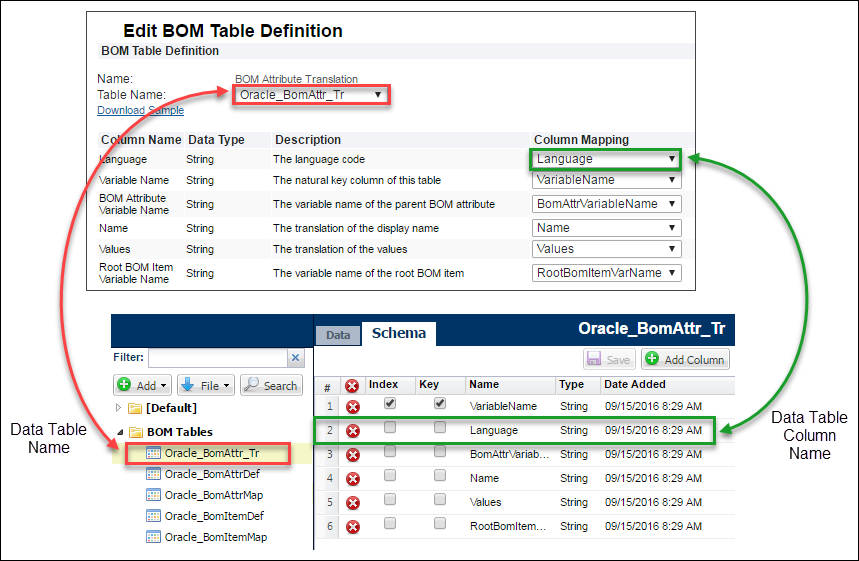This screenshot has height=561, width=859.
Task: Click in the Filter input field
Action: point(218,358)
